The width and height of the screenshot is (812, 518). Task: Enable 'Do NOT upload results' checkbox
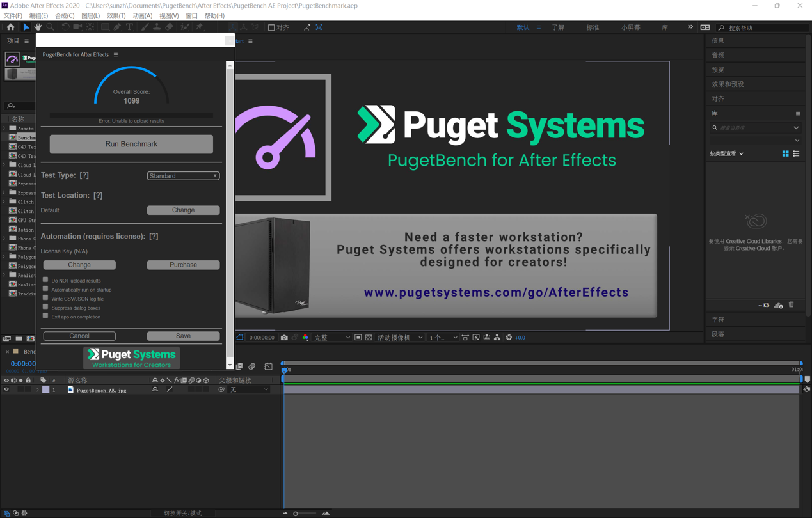click(x=45, y=280)
